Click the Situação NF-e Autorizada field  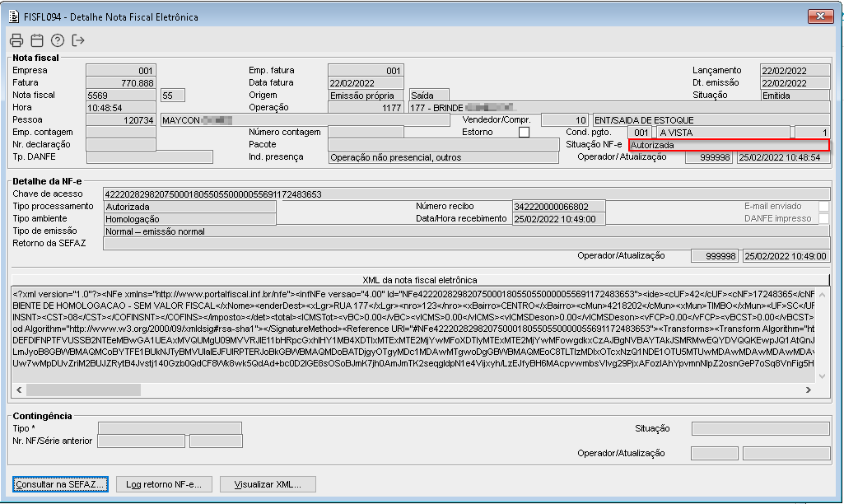point(729,145)
